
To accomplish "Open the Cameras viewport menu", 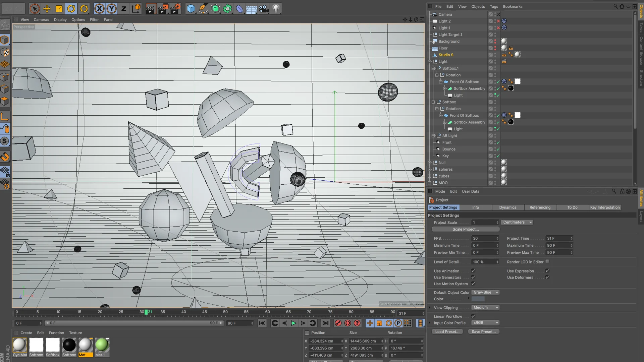I will pyautogui.click(x=41, y=19).
